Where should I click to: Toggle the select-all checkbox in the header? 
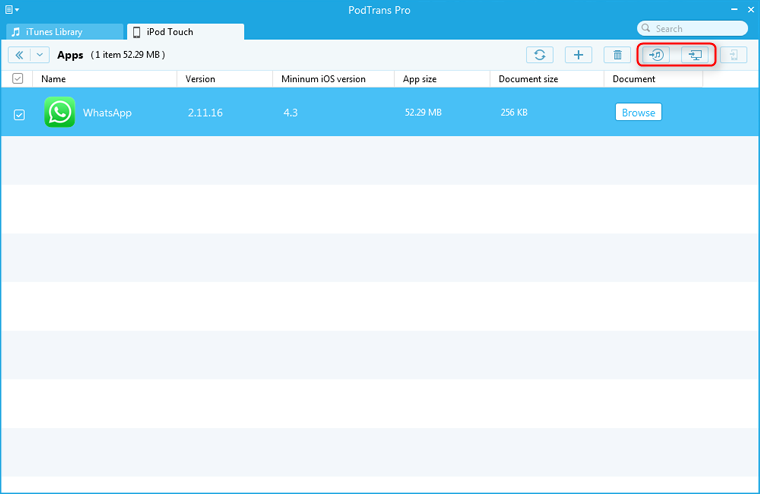17,79
